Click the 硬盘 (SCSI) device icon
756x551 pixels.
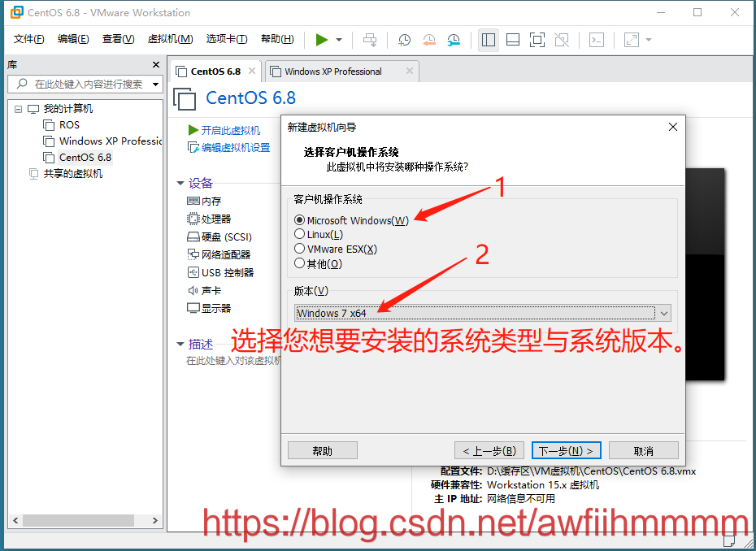pos(193,236)
